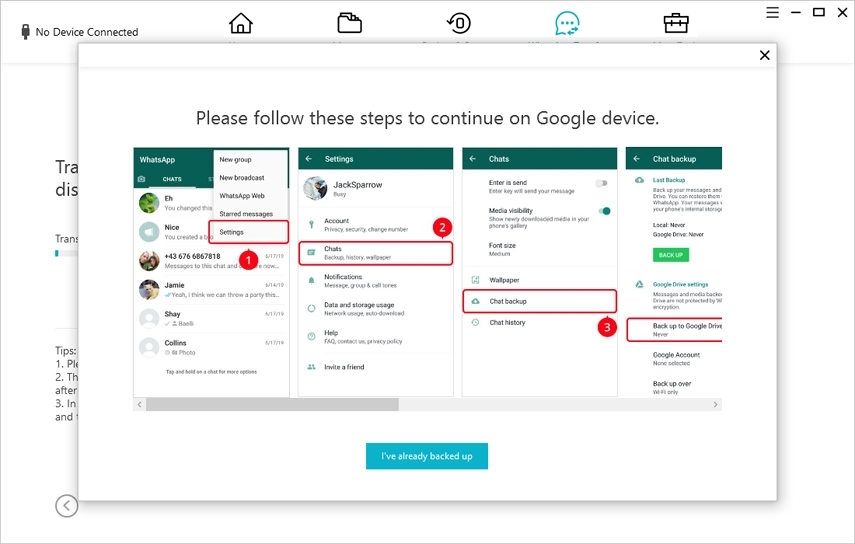Click the JackSparrow profile picture
The width and height of the screenshot is (855, 544).
315,188
